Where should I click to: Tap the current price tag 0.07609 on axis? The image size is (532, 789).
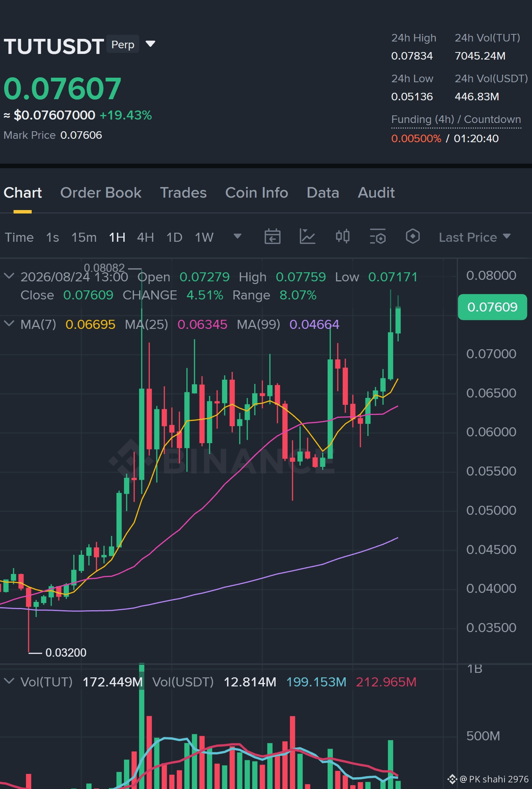tap(492, 307)
